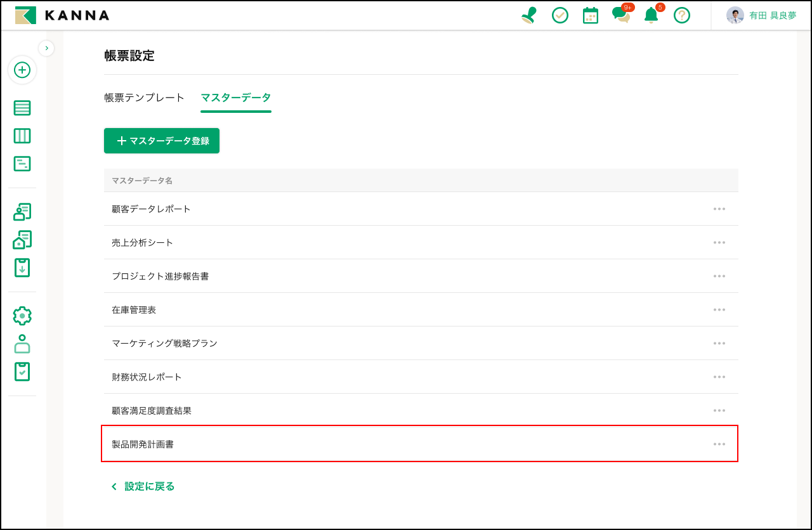Open the 有田 具良夢 user profile
The width and height of the screenshot is (812, 530).
(x=761, y=15)
